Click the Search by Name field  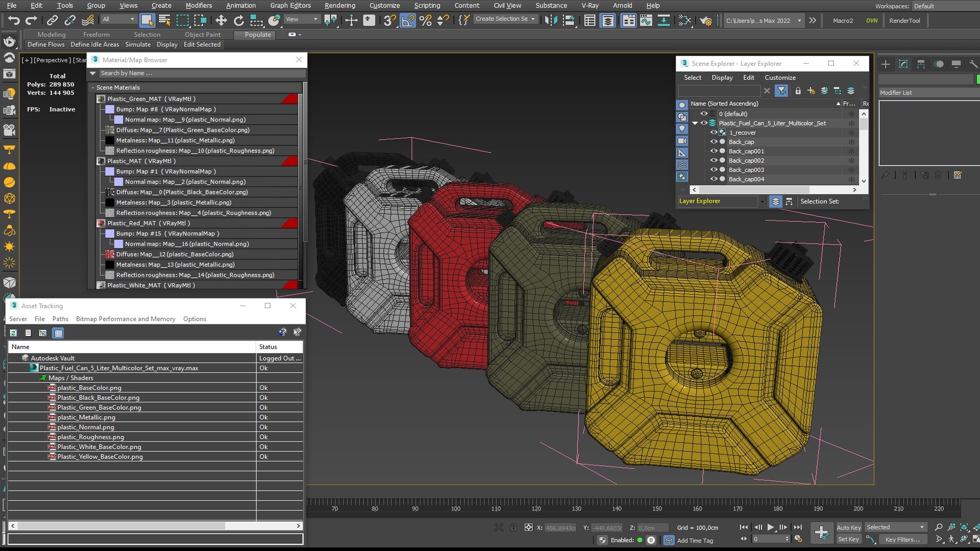click(x=202, y=73)
